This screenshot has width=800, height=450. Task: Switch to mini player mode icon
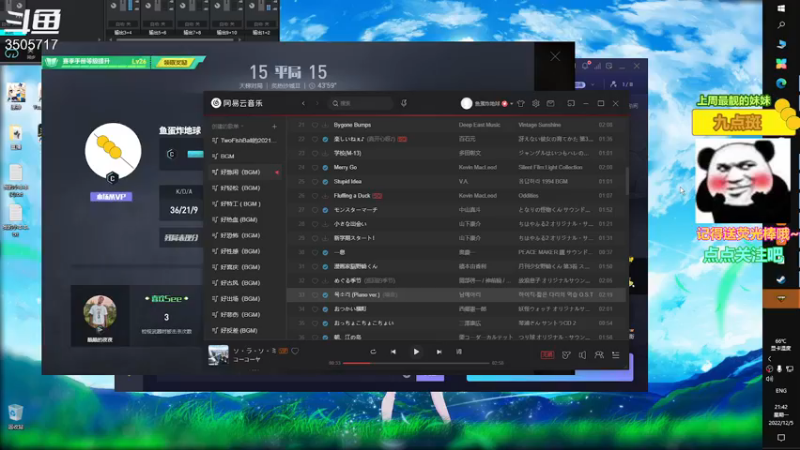pos(571,104)
